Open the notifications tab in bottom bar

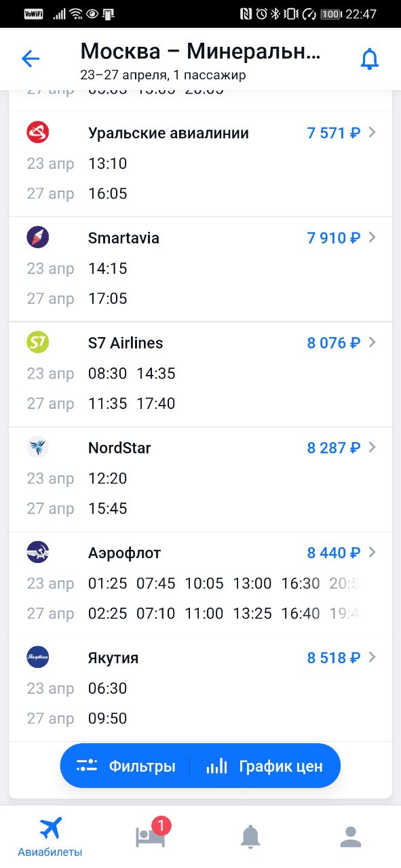(250, 837)
